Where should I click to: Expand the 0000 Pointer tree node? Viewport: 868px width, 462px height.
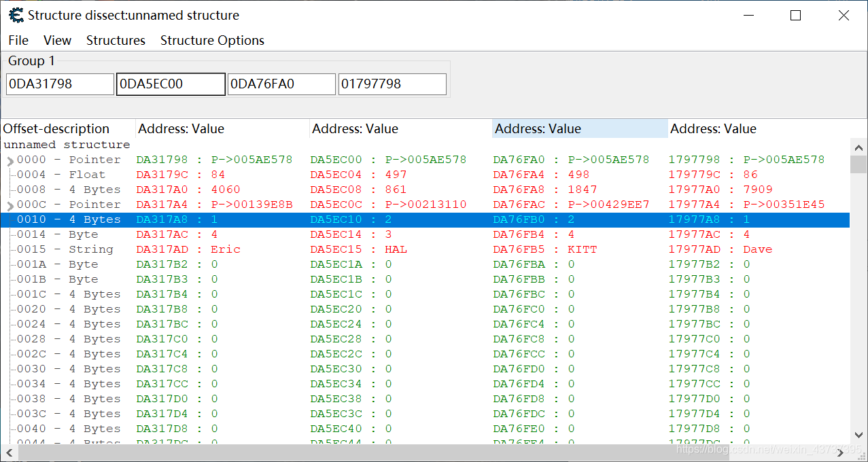pyautogui.click(x=10, y=161)
